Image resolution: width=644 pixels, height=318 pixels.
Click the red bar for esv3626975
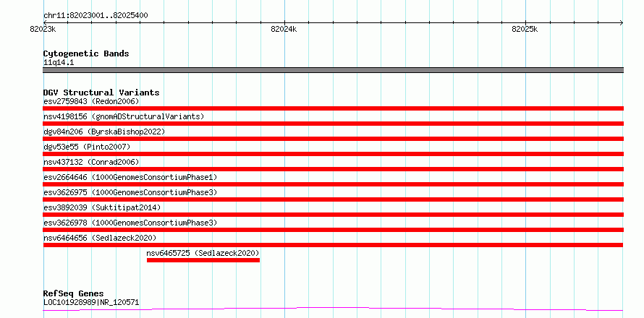click(x=333, y=199)
